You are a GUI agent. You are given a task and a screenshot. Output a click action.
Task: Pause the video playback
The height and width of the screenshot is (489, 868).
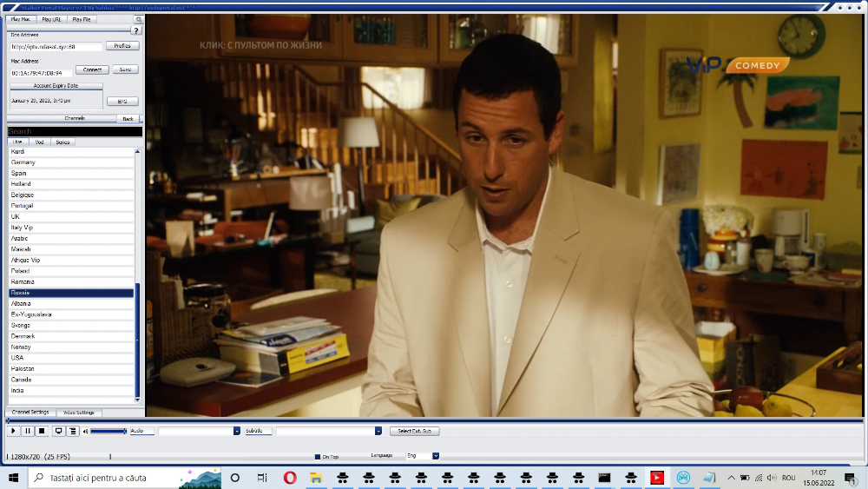[28, 431]
